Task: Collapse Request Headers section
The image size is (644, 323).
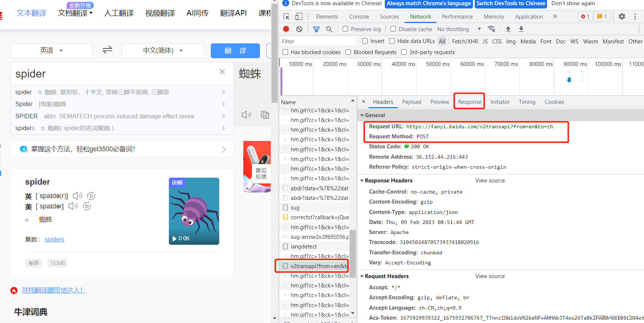Action: click(362, 276)
